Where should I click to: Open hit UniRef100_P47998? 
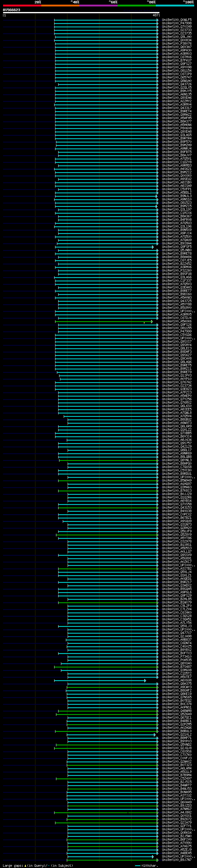pyautogui.click(x=177, y=23)
